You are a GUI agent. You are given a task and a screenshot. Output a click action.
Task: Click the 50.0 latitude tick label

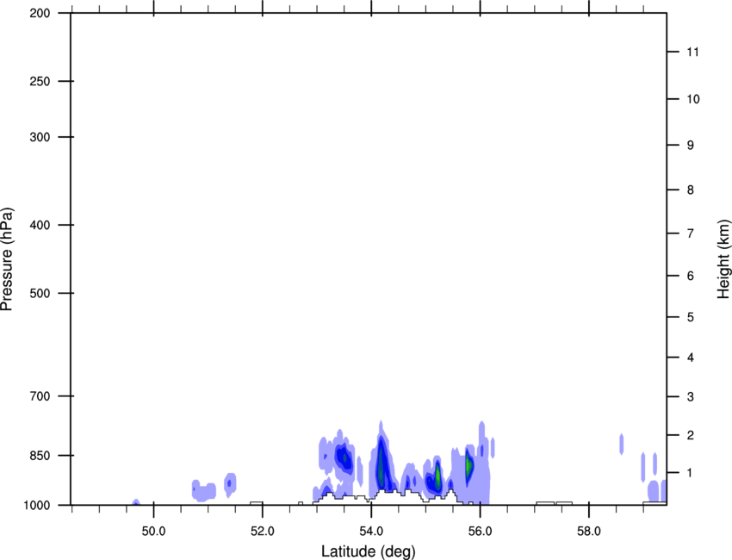coord(154,532)
